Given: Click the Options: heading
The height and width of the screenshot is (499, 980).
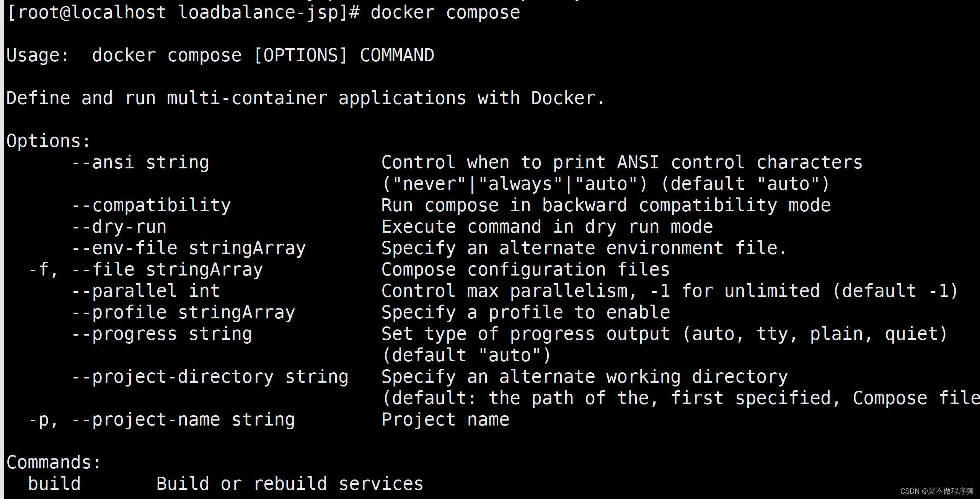Looking at the screenshot, I should click(49, 141).
